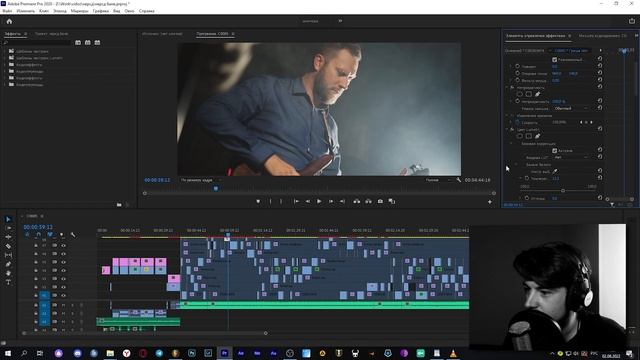Lock the video track V4

tap(36, 270)
